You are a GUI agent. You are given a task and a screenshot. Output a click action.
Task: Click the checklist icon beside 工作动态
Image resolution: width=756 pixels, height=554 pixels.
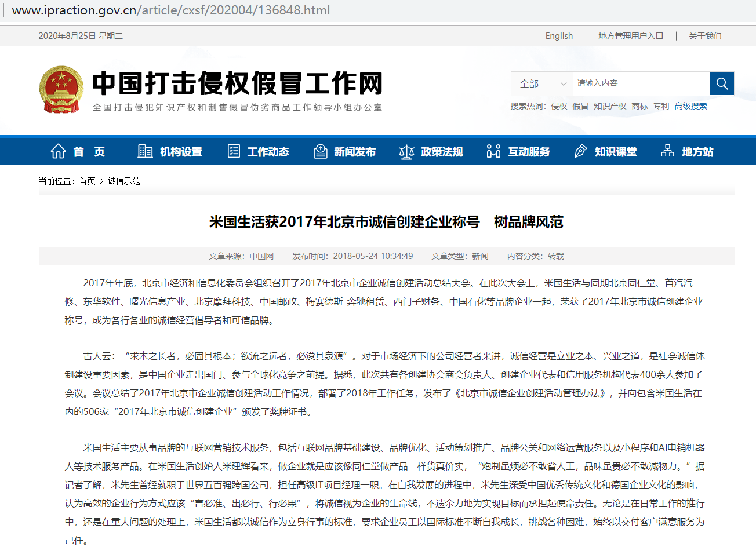click(x=234, y=151)
